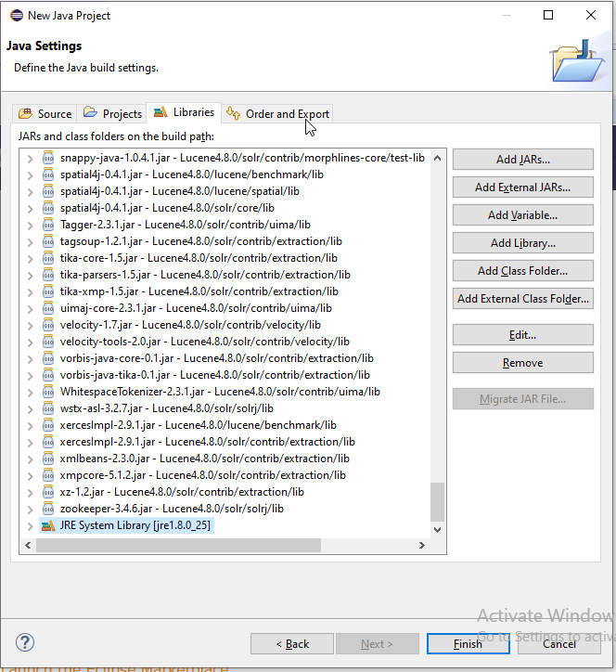The height and width of the screenshot is (672, 616).
Task: Expand the snappy-java-1.0.4.1.jar entry
Action: point(30,158)
